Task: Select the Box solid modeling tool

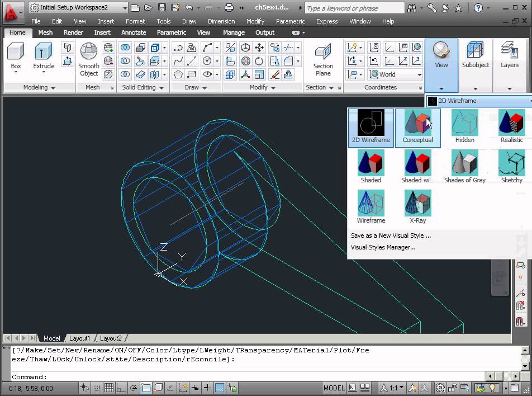Action: 16,56
